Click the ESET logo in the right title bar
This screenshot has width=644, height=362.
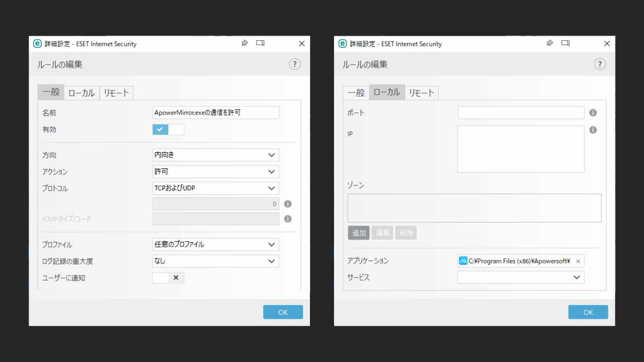click(342, 44)
